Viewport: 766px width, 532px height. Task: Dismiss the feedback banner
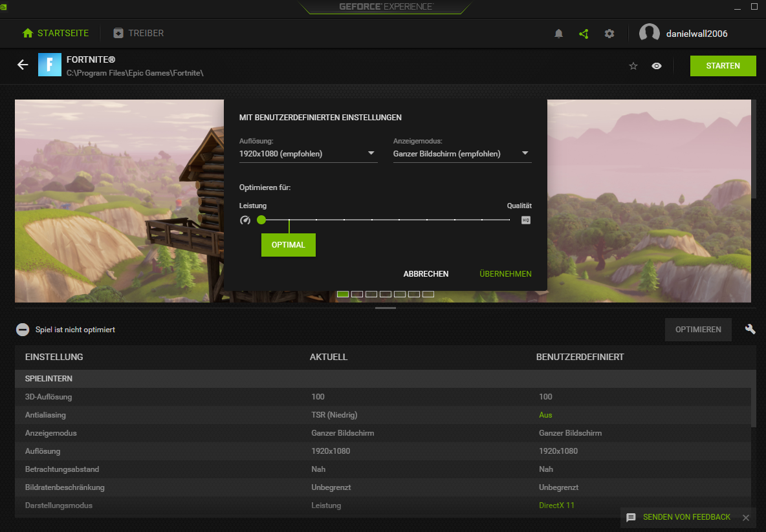tap(745, 518)
